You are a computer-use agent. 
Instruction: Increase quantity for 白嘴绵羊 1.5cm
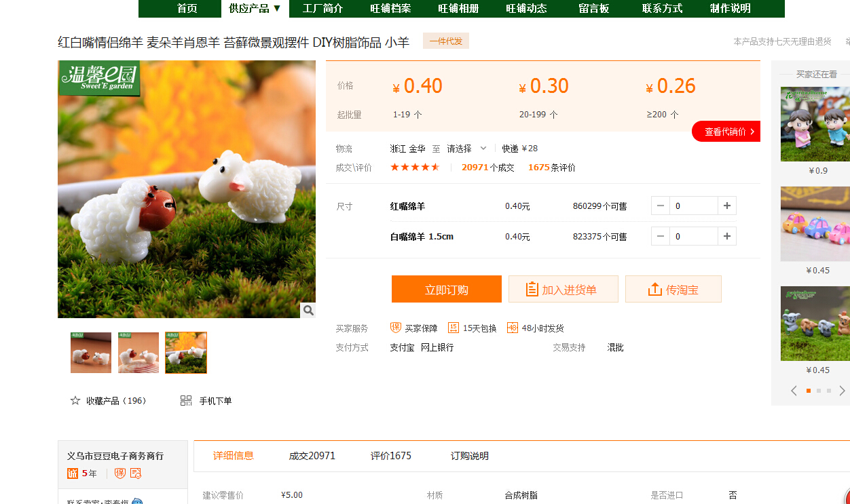727,236
